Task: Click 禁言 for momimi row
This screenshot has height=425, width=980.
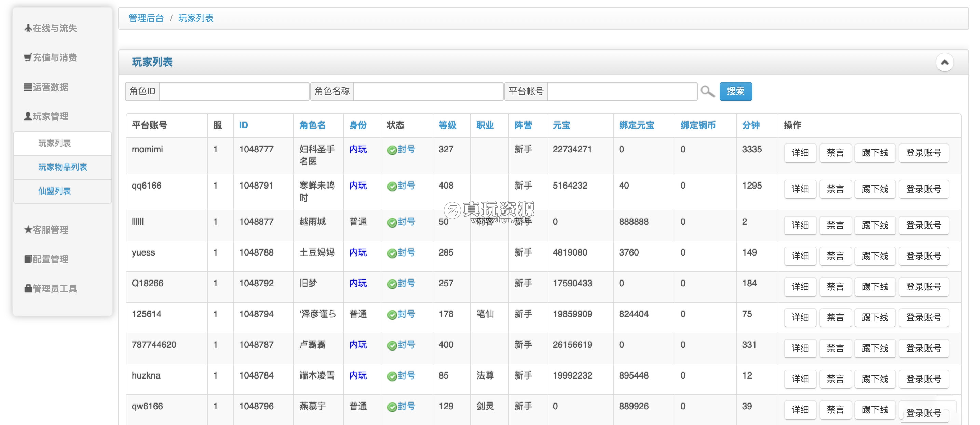Action: 835,153
